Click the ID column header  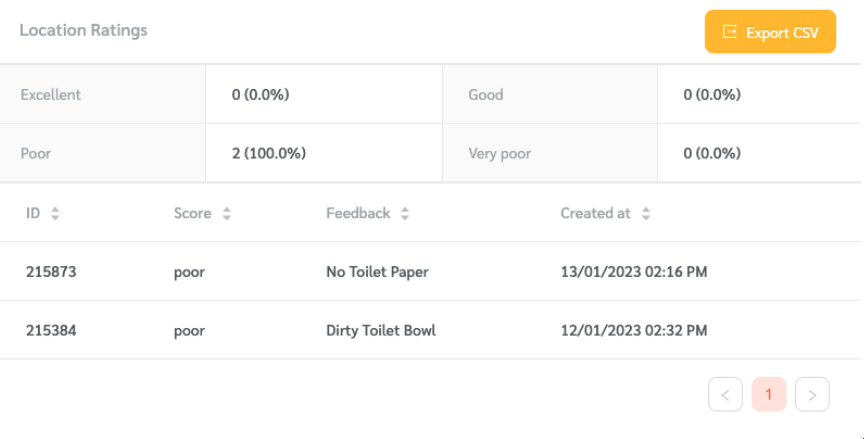click(33, 213)
